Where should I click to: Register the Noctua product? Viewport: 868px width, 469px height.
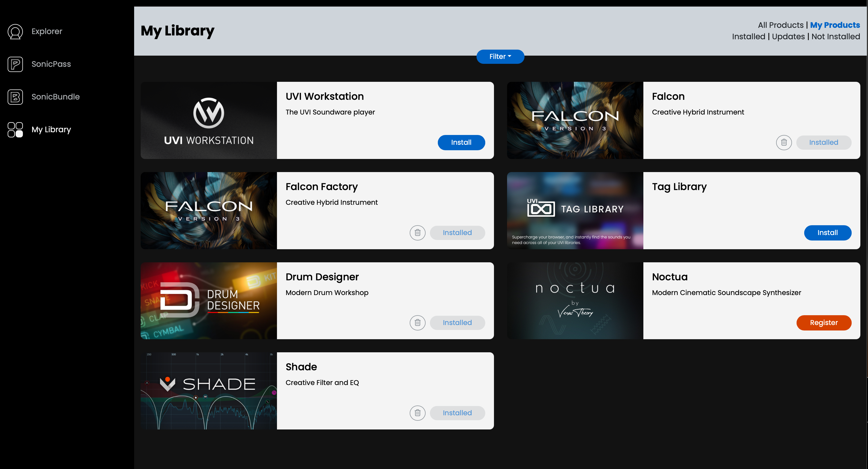click(x=824, y=323)
